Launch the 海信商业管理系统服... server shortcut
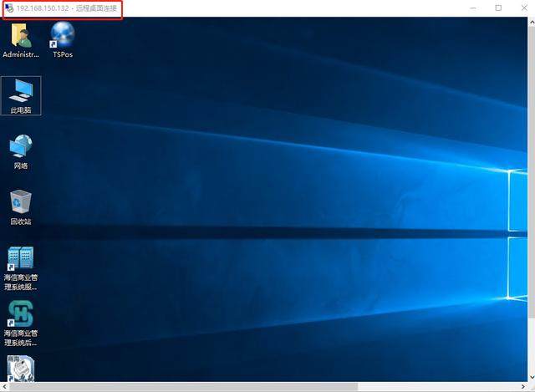Image resolution: width=535 pixels, height=392 pixels. 21,268
